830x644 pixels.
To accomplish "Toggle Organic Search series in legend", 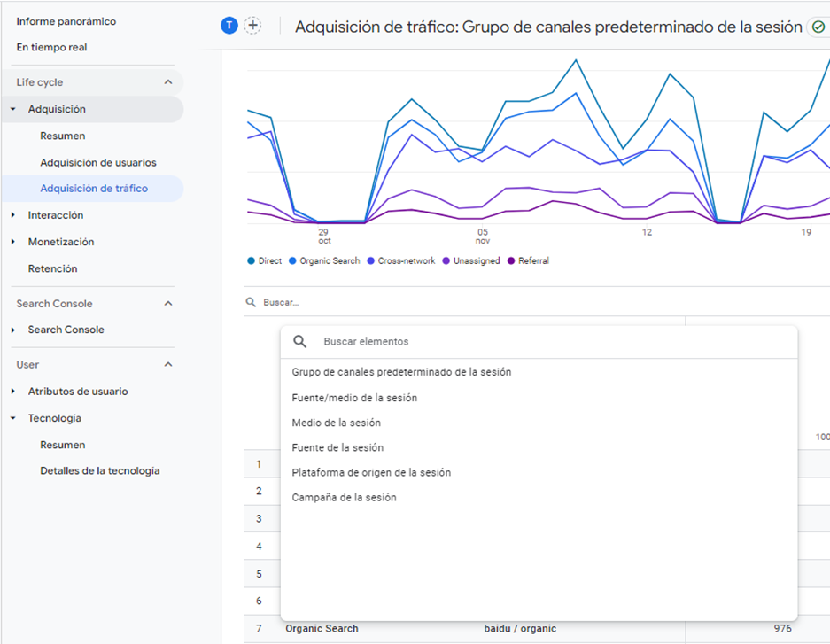I will click(x=324, y=261).
